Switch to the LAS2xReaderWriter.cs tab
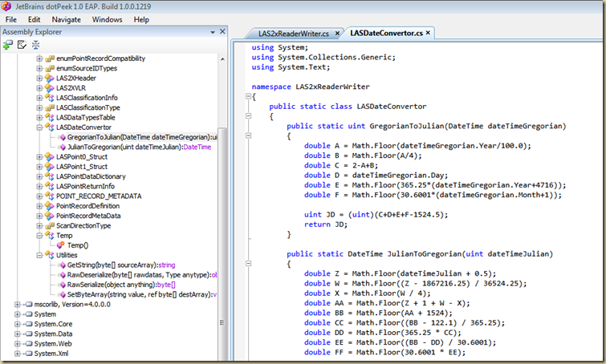Screen dimensions: 606x364 293,34
